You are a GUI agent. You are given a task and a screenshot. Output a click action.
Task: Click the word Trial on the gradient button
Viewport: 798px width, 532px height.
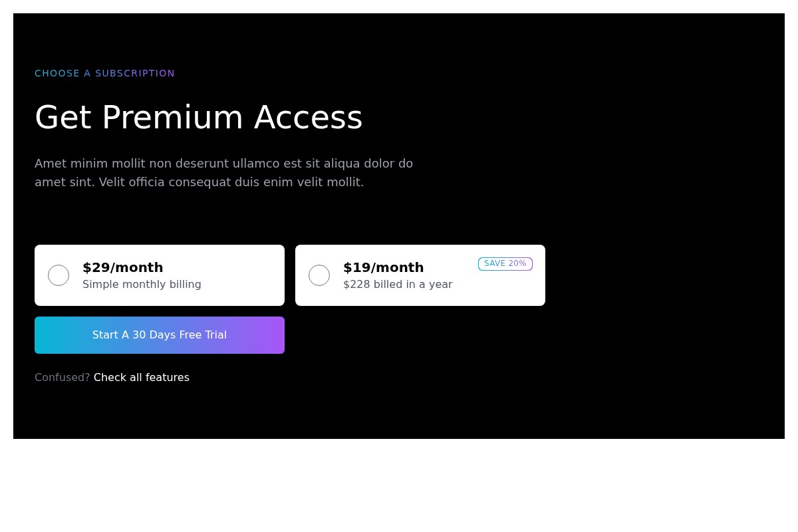pos(214,335)
